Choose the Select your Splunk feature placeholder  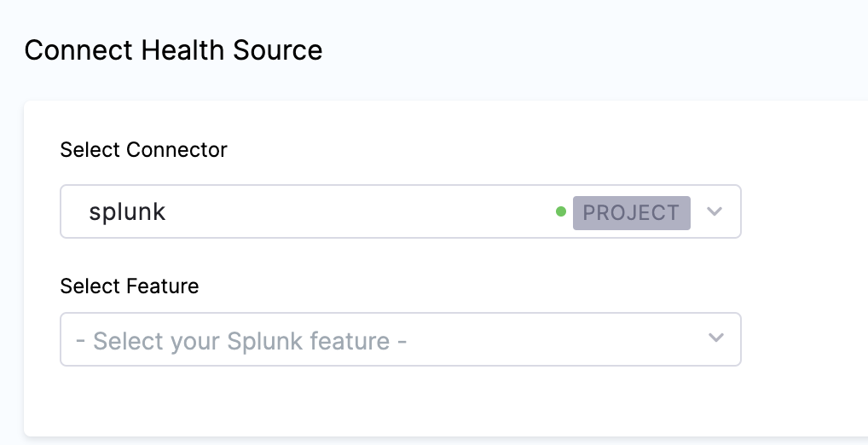click(x=241, y=341)
